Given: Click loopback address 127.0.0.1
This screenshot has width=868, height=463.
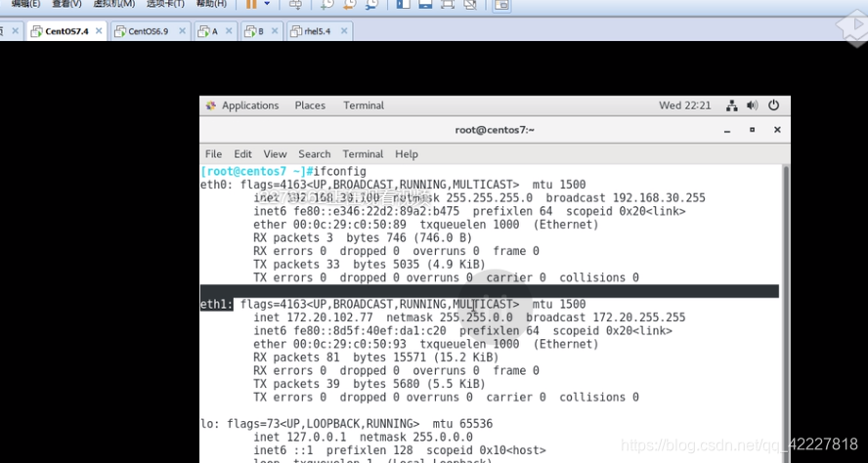Looking at the screenshot, I should click(x=316, y=437).
